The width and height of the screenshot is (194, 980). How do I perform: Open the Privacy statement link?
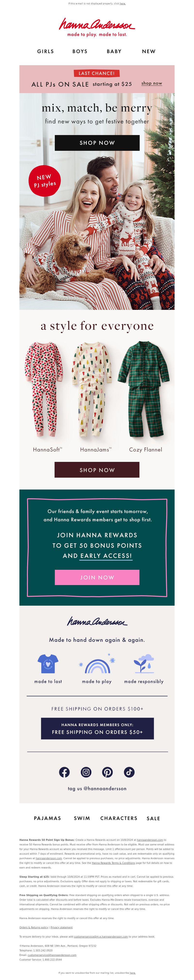[x=62, y=927]
